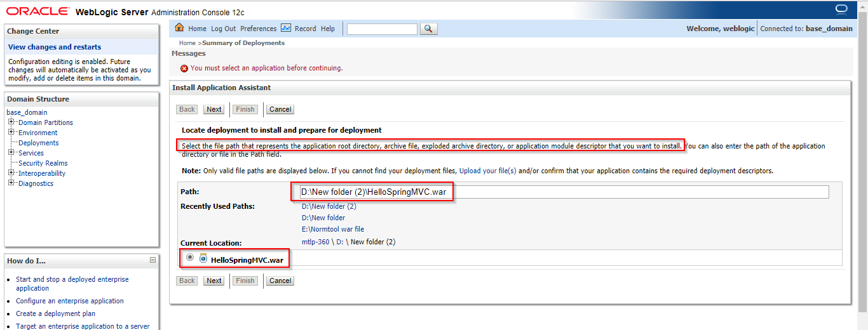
Task: Open Deployments in Domain Structure
Action: click(x=38, y=143)
